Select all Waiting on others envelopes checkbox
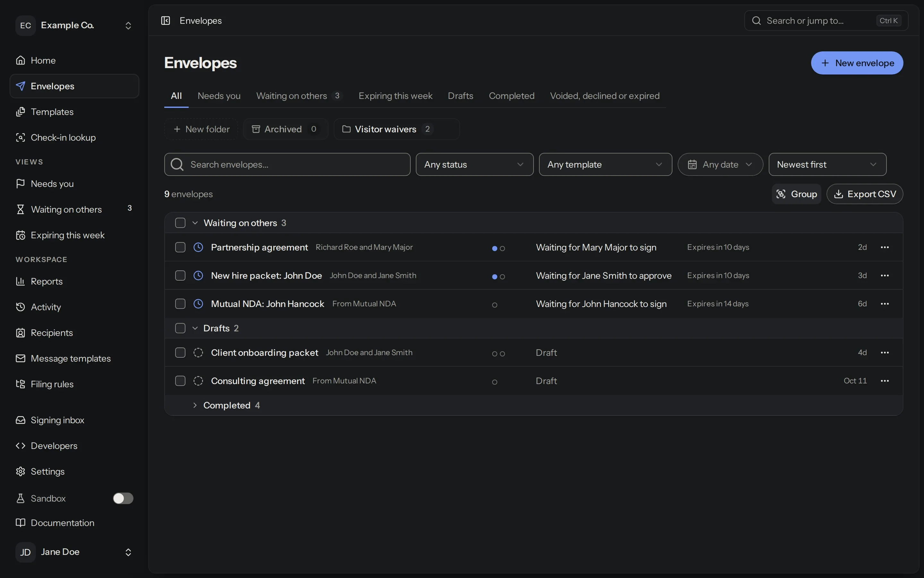The width and height of the screenshot is (924, 578). pyautogui.click(x=180, y=223)
